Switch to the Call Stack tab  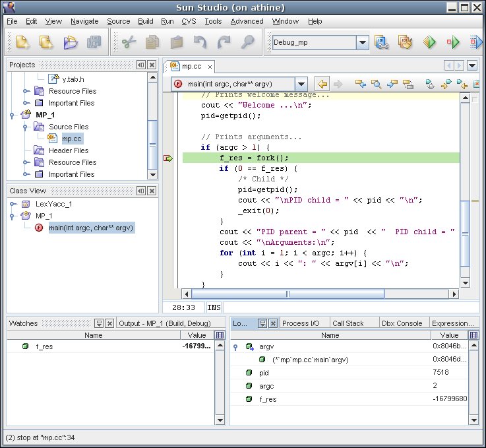pos(348,323)
